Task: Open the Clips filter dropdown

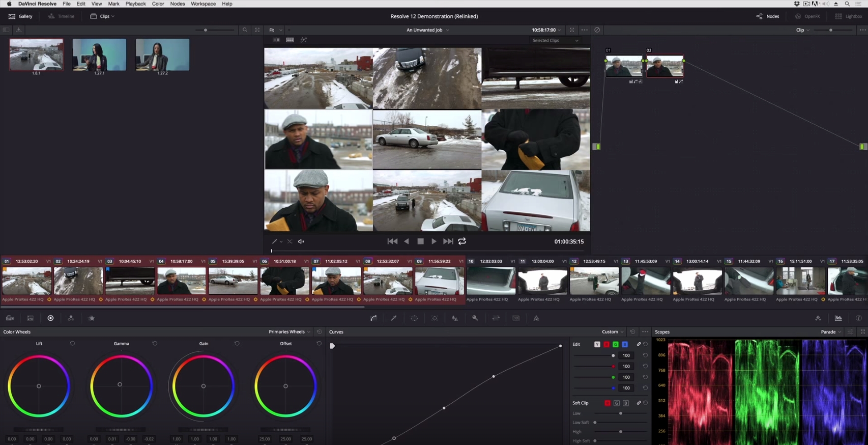Action: pyautogui.click(x=102, y=16)
